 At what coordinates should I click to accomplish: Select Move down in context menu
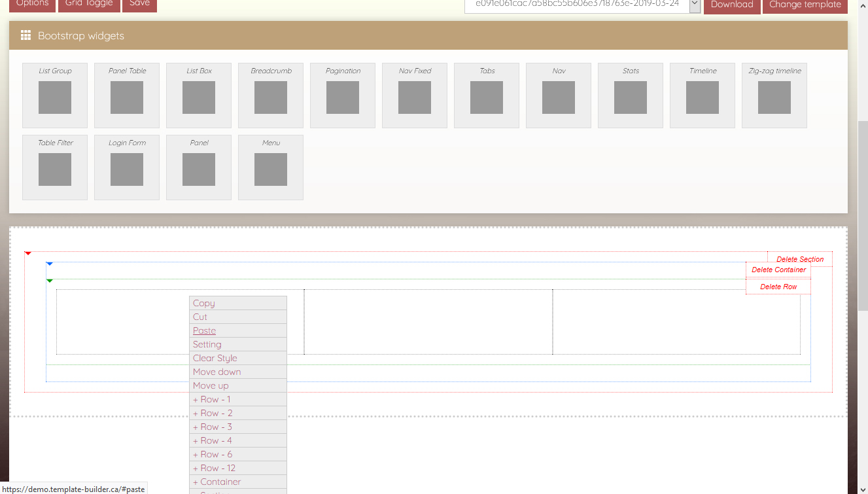(217, 372)
